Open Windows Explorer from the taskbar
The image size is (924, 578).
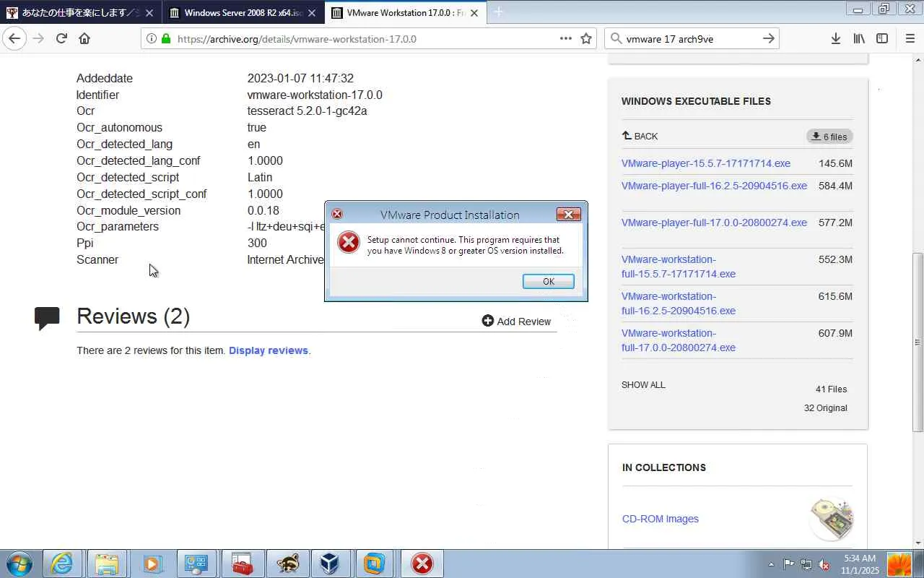107,564
